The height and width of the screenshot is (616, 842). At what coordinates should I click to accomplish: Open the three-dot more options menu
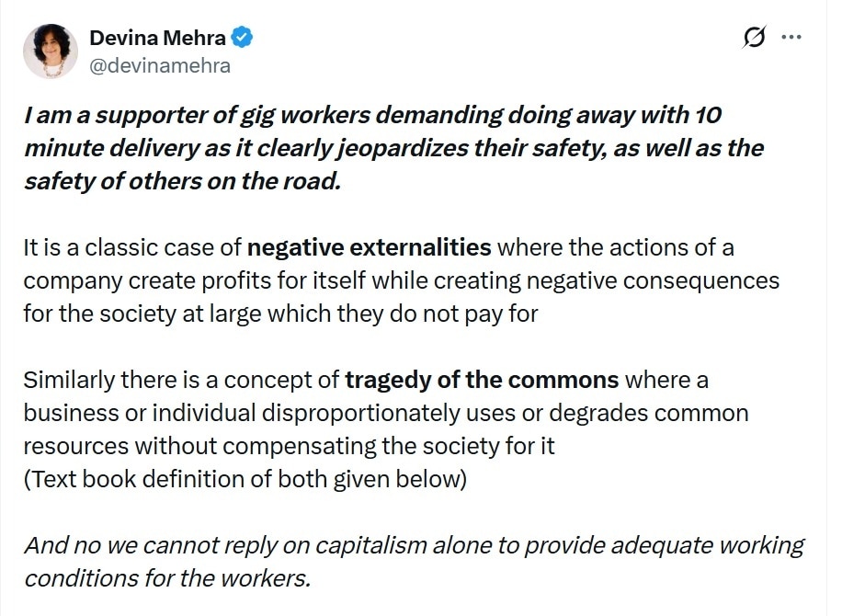(x=791, y=38)
